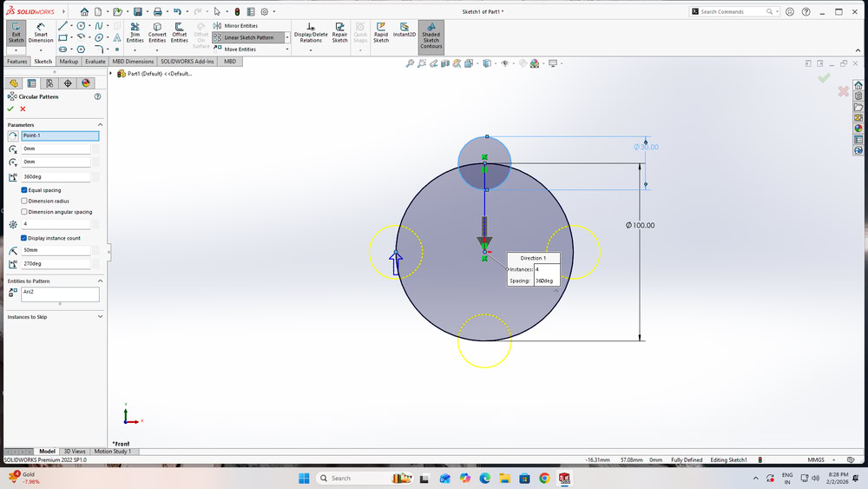Screen dimensions: 868x489
Task: Click the instance count field showing 4
Action: [x=56, y=224]
